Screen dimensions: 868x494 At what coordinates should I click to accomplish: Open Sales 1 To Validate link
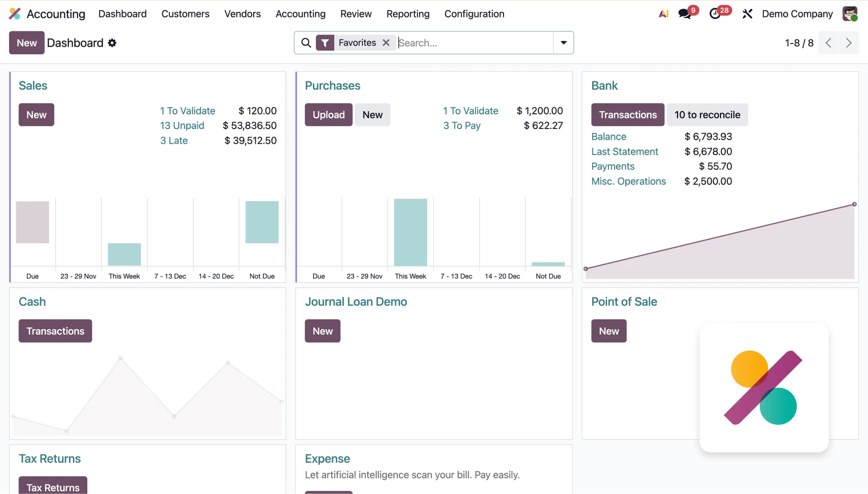[187, 111]
